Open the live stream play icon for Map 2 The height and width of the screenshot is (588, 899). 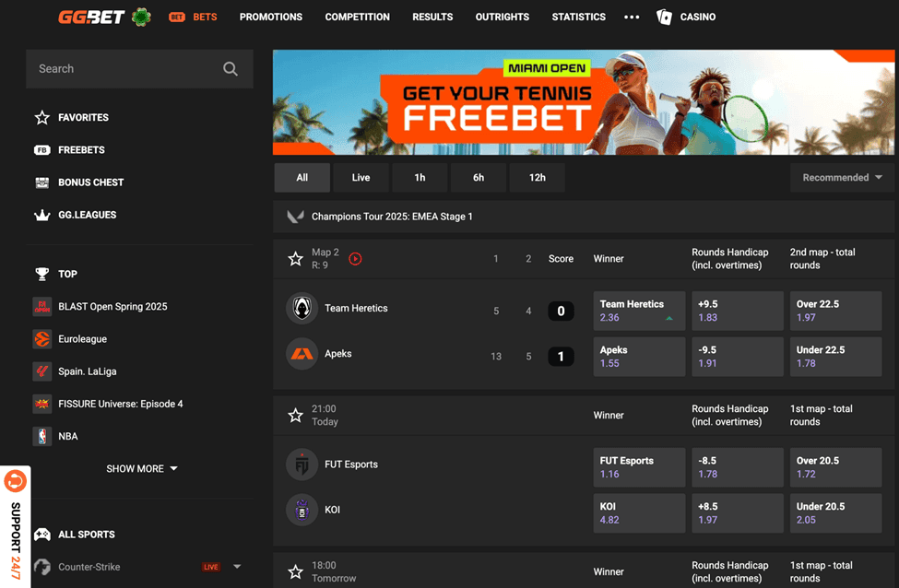tap(355, 259)
